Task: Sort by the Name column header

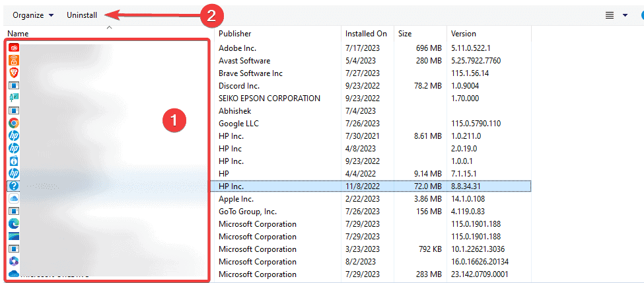Action: pos(18,34)
